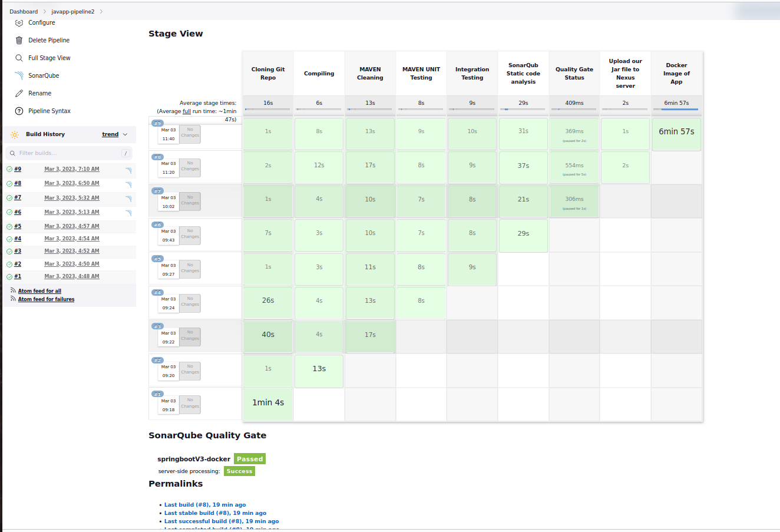Click the 37s SonarQub analysis cell
This screenshot has width=780, height=532.
(x=523, y=167)
